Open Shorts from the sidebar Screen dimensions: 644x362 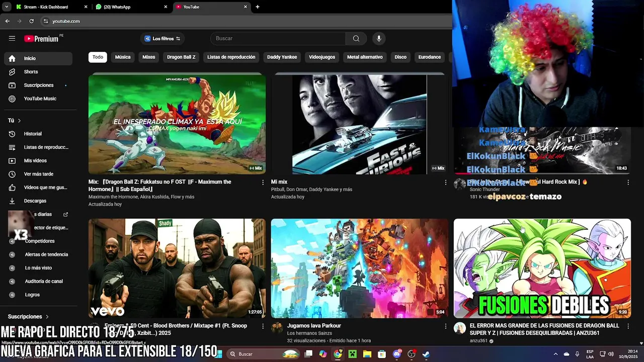pyautogui.click(x=38, y=72)
